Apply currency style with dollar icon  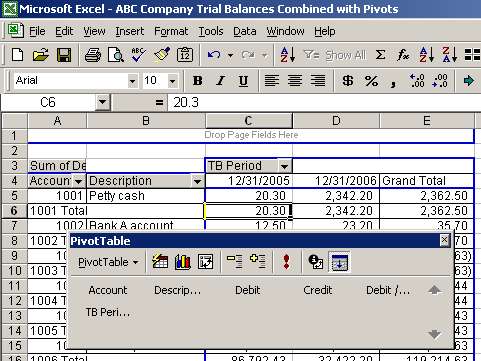point(348,80)
